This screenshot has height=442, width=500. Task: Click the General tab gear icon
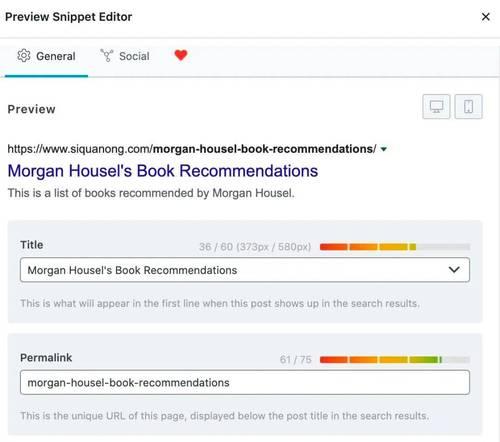pyautogui.click(x=24, y=56)
